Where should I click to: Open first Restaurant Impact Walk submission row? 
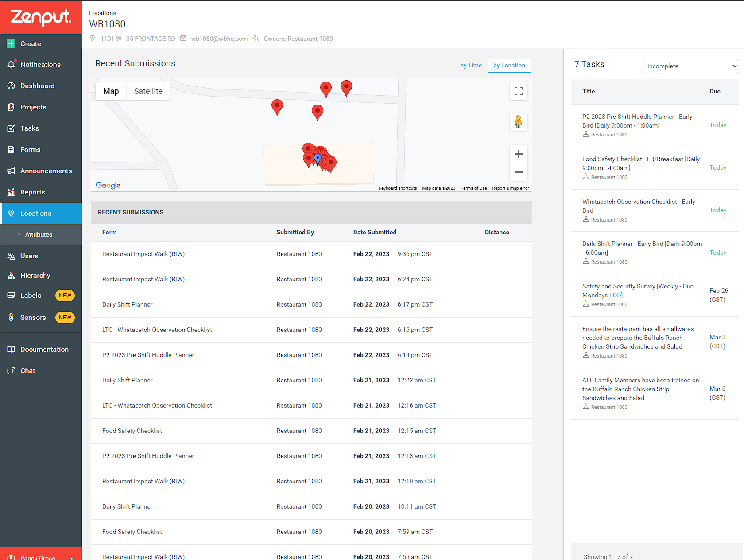tap(311, 254)
